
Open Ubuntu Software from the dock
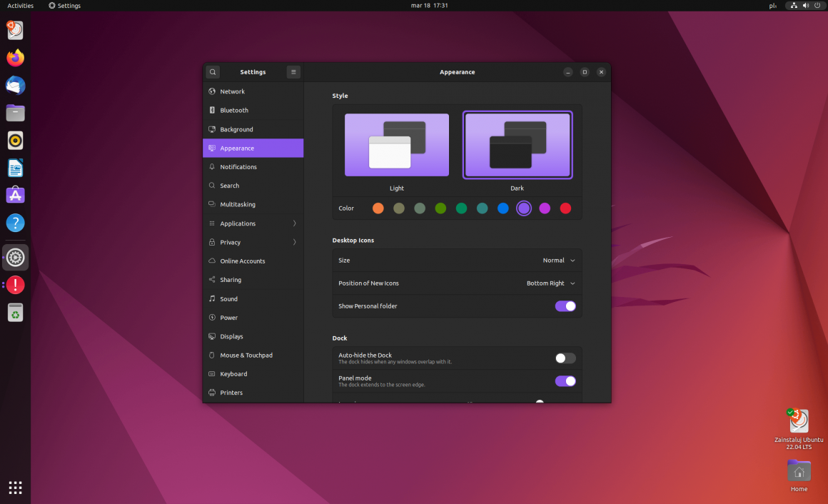pos(15,195)
